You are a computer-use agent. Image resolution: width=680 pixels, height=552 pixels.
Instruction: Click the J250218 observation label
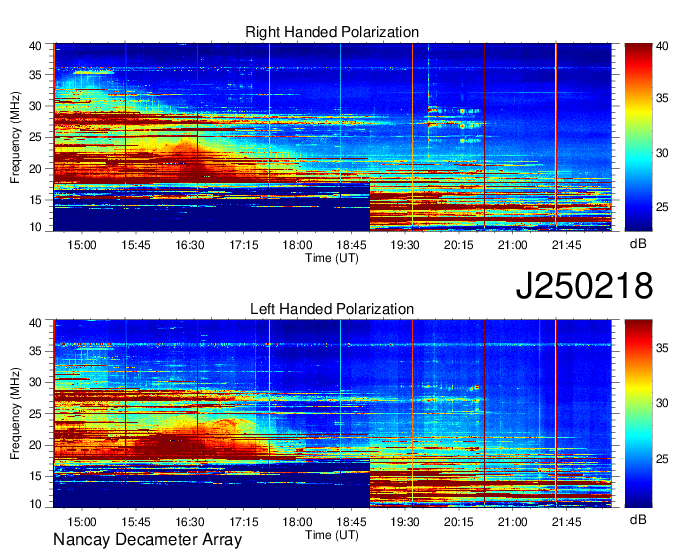[x=584, y=286]
